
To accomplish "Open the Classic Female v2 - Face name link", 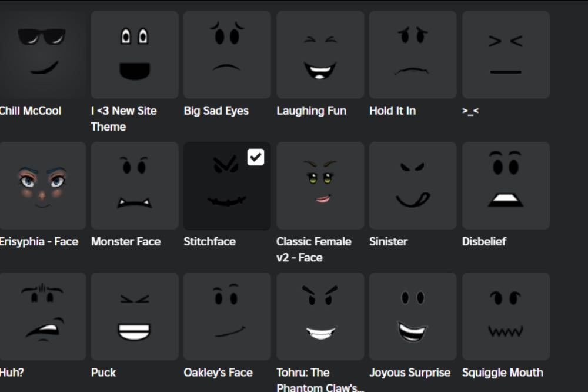I will click(314, 250).
